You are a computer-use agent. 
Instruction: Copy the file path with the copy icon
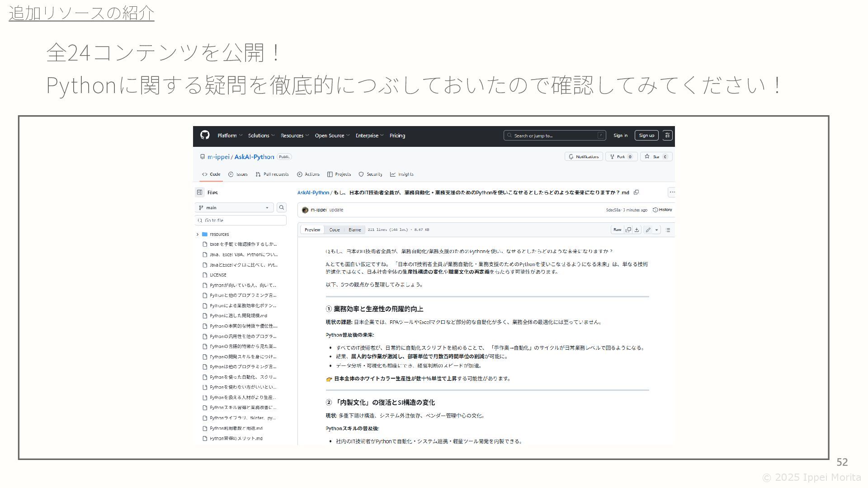pyautogui.click(x=636, y=192)
